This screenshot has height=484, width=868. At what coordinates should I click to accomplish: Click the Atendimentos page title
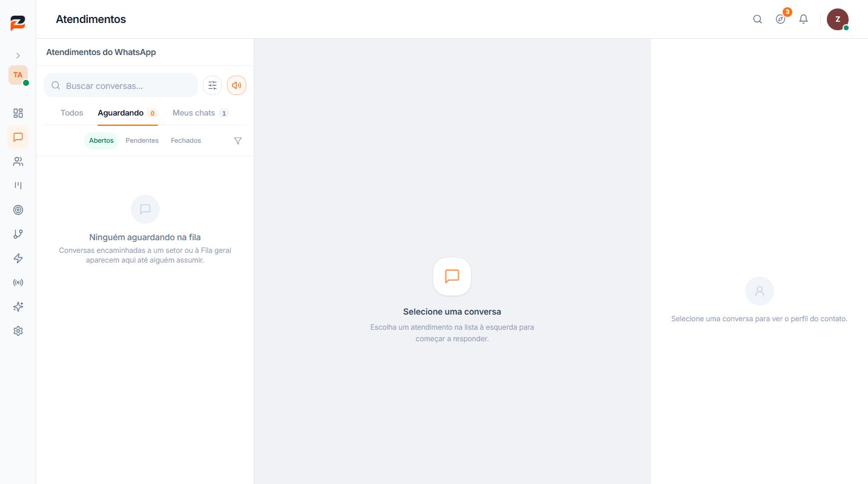pyautogui.click(x=91, y=19)
